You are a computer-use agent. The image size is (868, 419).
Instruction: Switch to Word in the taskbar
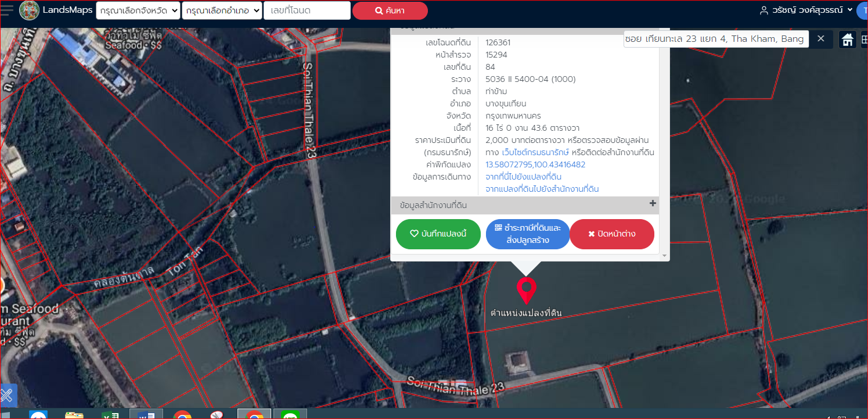(x=146, y=415)
